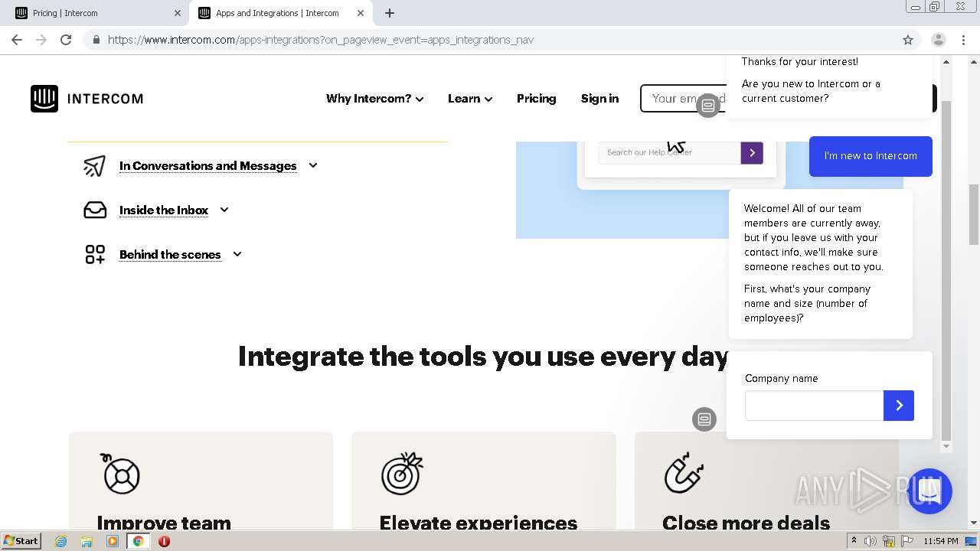Submit company name with blue arrow button
The height and width of the screenshot is (551, 980).
pyautogui.click(x=899, y=406)
